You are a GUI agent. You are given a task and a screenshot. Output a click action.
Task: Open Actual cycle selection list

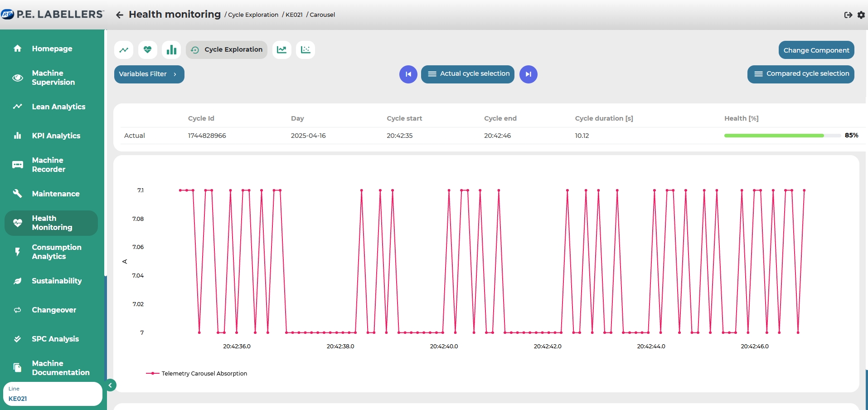coord(468,74)
